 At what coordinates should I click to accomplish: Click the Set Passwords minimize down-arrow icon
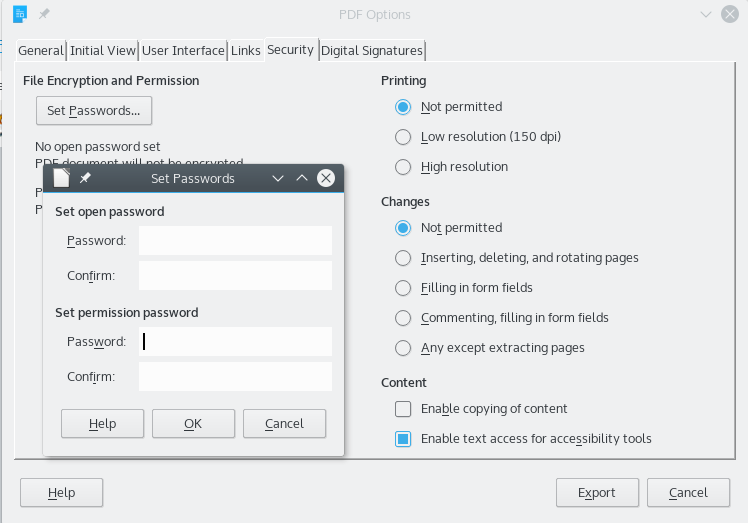point(279,178)
